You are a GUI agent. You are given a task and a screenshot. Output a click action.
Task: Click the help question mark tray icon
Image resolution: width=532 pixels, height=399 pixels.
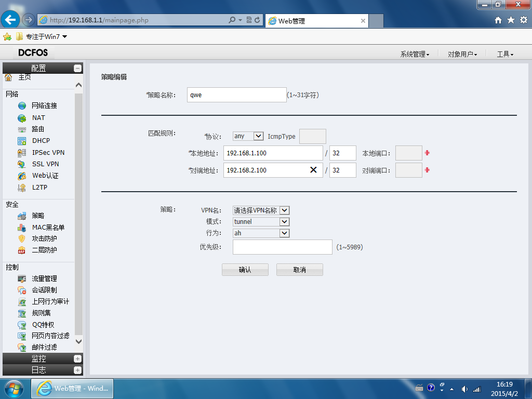(431, 388)
